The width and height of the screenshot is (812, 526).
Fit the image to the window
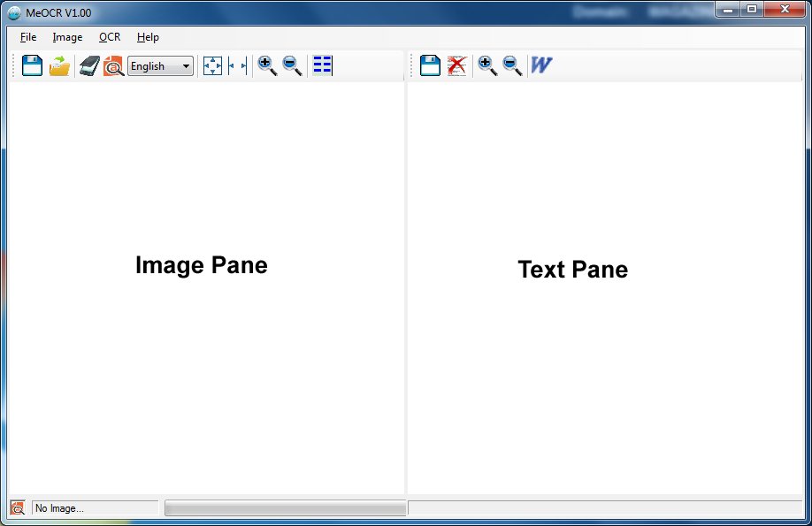tap(212, 65)
